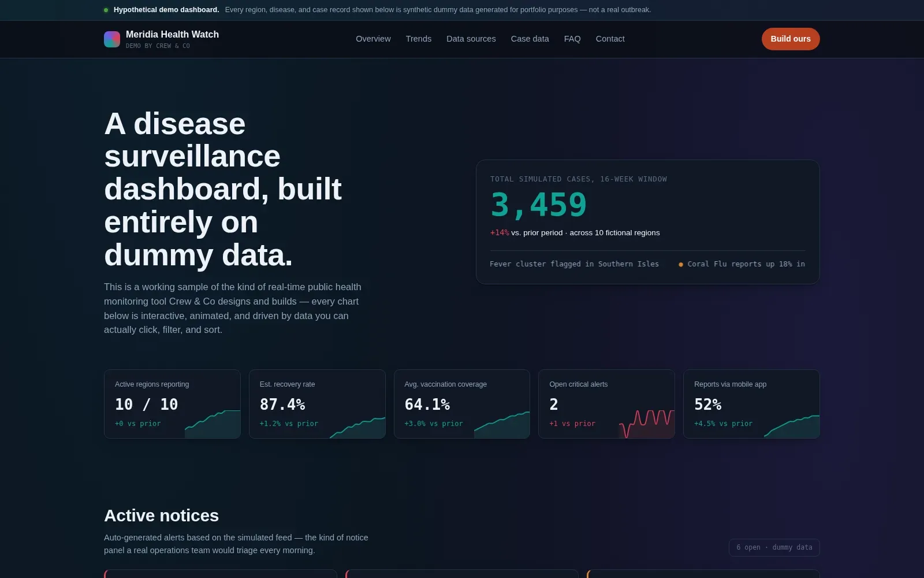Click the 64.1% vaccination coverage value
The height and width of the screenshot is (578, 924).
(427, 405)
